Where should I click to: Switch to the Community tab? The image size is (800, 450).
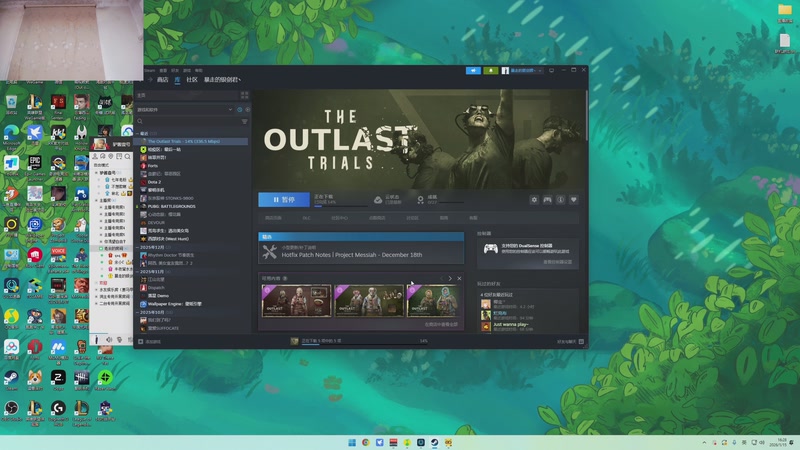(192, 80)
